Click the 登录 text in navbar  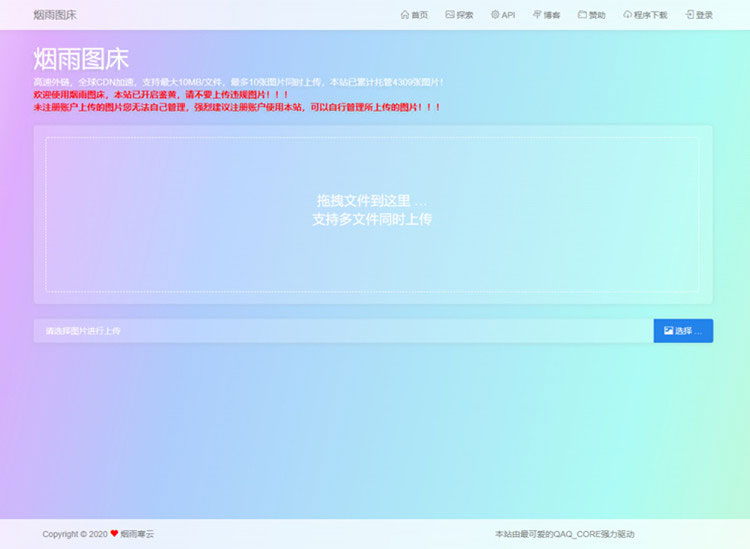tap(704, 15)
